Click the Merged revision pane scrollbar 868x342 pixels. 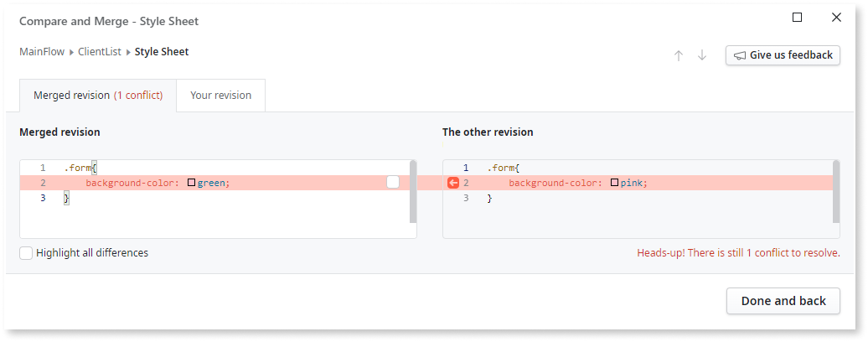tap(413, 192)
